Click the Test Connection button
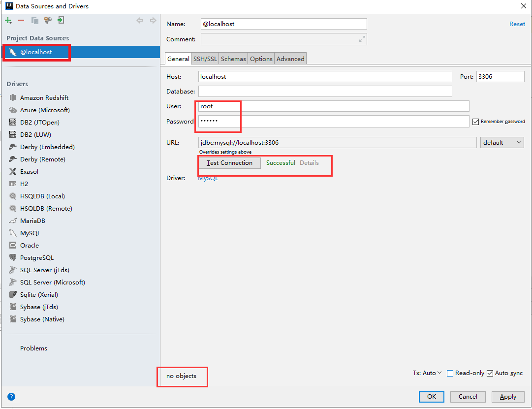The height and width of the screenshot is (409, 532). [x=229, y=163]
